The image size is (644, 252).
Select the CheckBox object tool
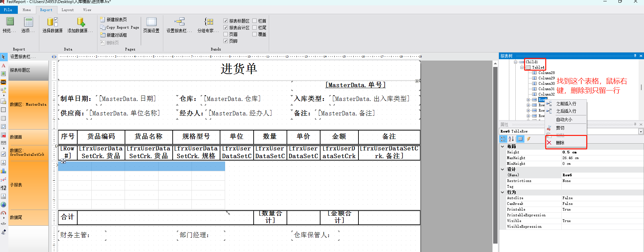(3, 154)
